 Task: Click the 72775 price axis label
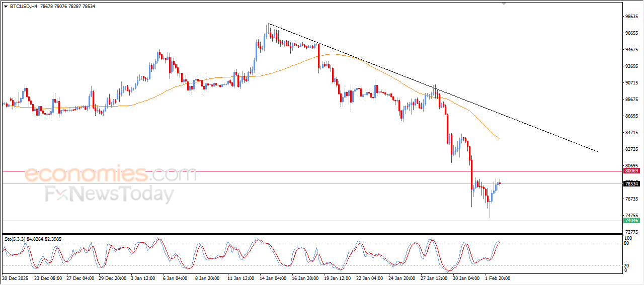631,232
